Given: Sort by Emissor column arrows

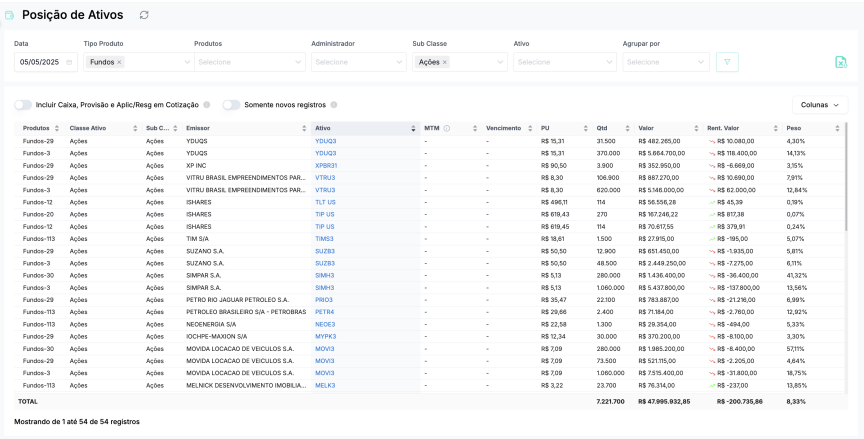Looking at the screenshot, I should (x=304, y=128).
